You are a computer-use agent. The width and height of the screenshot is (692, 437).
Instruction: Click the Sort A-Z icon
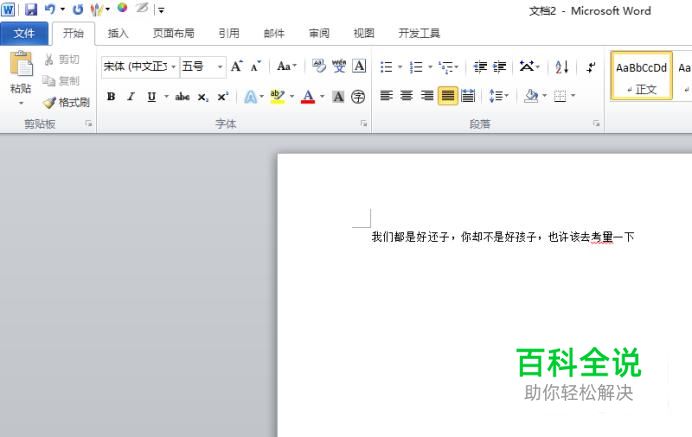point(562,67)
